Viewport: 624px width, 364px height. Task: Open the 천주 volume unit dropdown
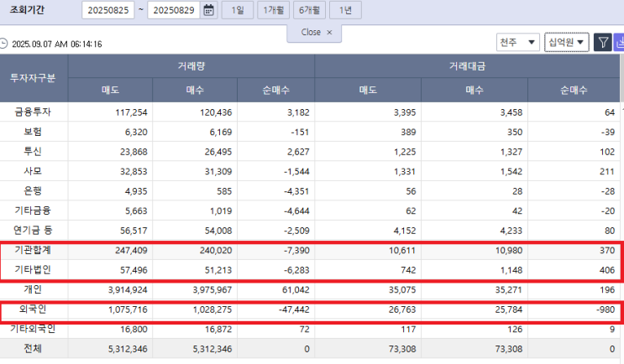(517, 42)
